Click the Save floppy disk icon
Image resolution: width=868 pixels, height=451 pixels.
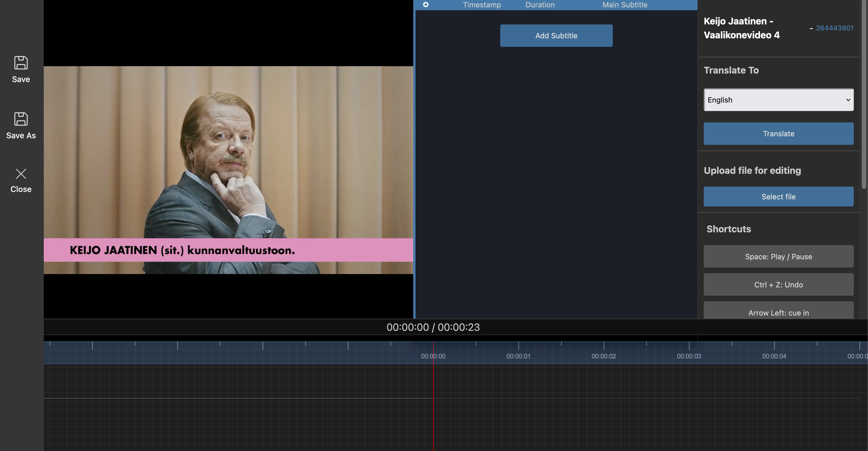(21, 63)
